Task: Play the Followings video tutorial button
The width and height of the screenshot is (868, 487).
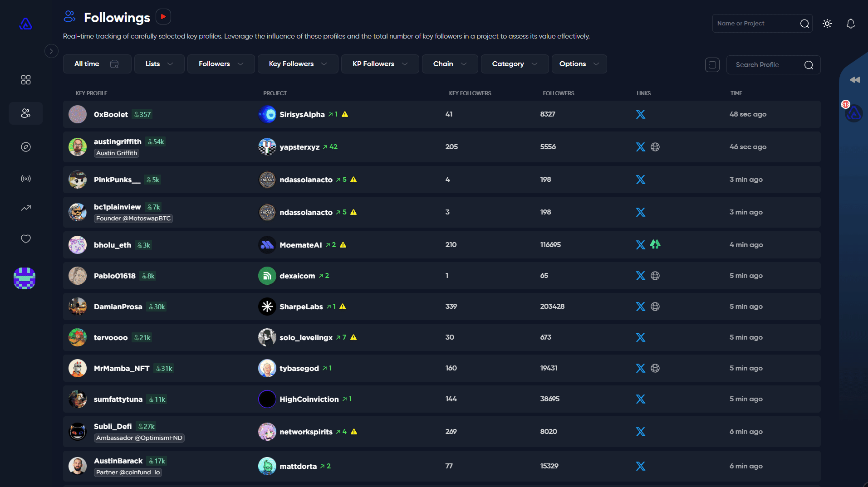Action: (x=163, y=17)
